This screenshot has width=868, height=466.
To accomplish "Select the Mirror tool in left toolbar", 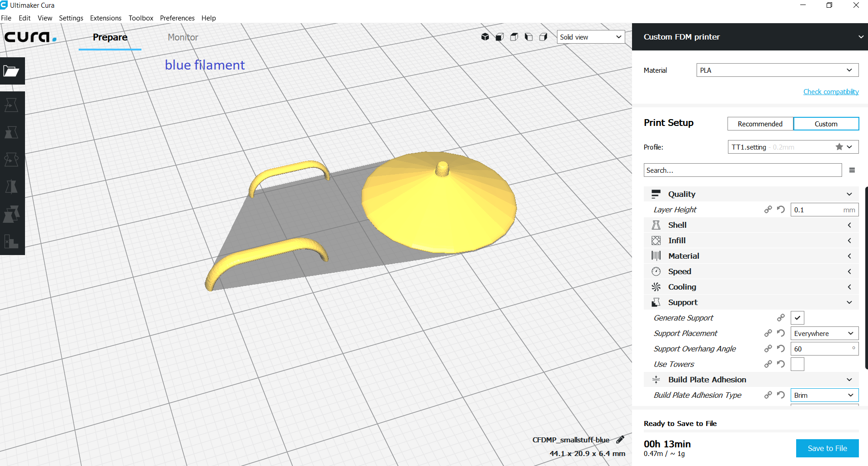I will tap(11, 187).
